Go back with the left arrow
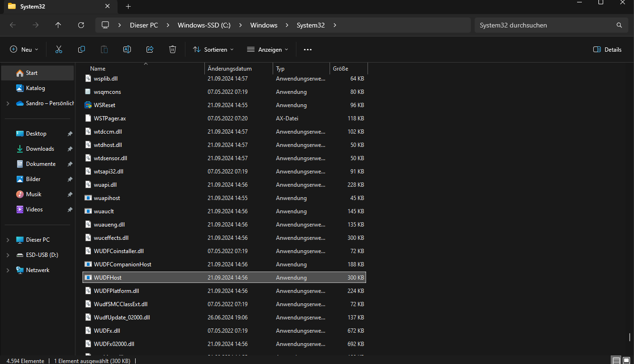 tap(13, 25)
